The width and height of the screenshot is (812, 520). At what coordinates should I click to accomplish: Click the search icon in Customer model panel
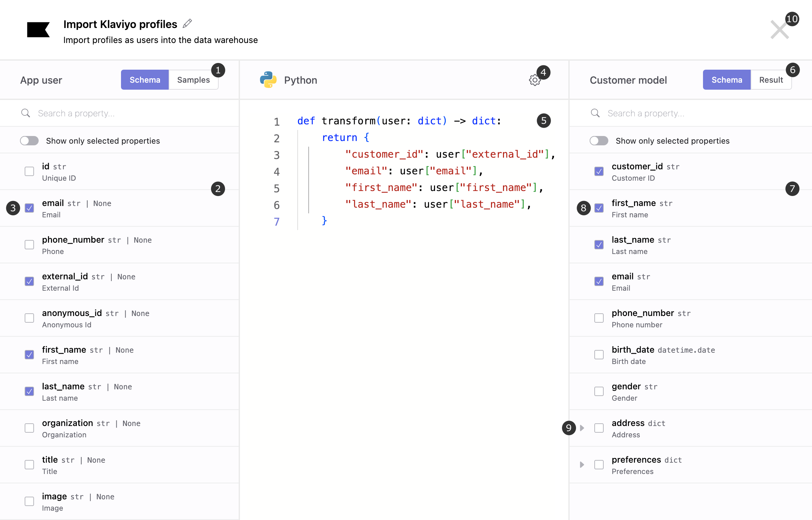[x=595, y=113]
